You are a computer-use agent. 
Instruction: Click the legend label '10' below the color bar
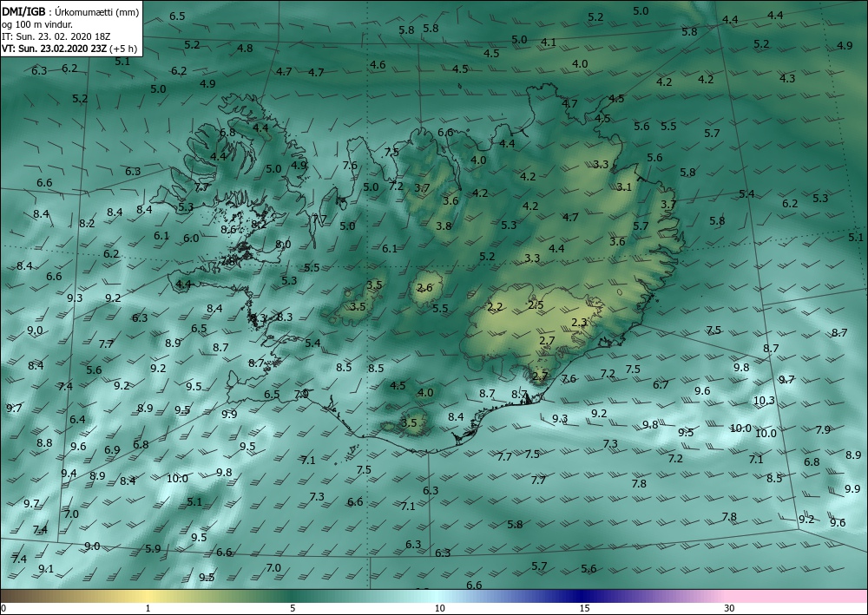click(439, 609)
